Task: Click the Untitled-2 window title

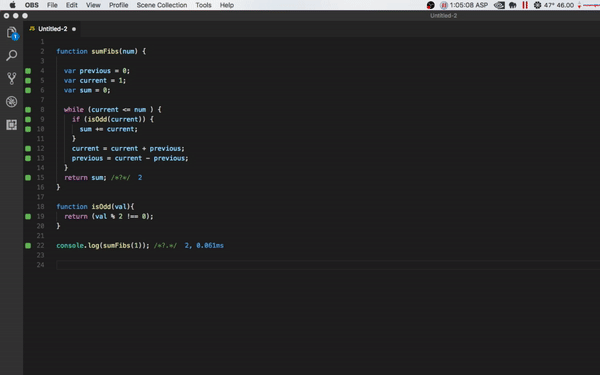Action: 443,16
